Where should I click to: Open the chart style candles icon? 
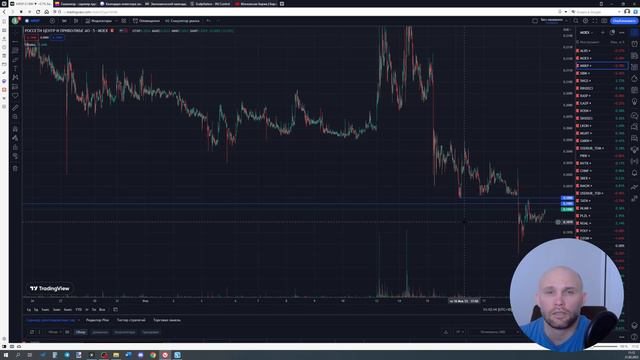pyautogui.click(x=76, y=21)
